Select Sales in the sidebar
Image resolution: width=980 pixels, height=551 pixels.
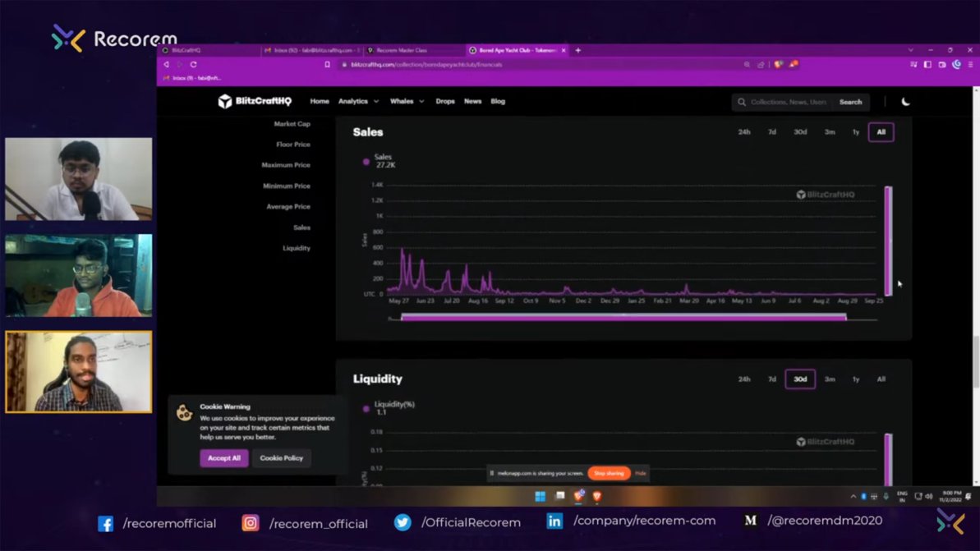tap(301, 227)
